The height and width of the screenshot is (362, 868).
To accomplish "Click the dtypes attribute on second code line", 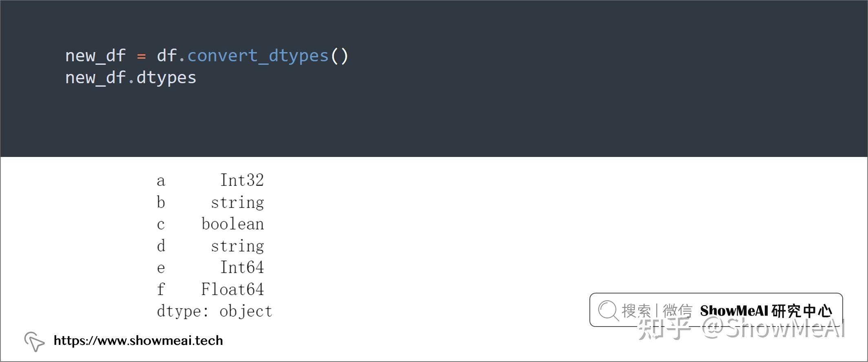I will coord(166,78).
